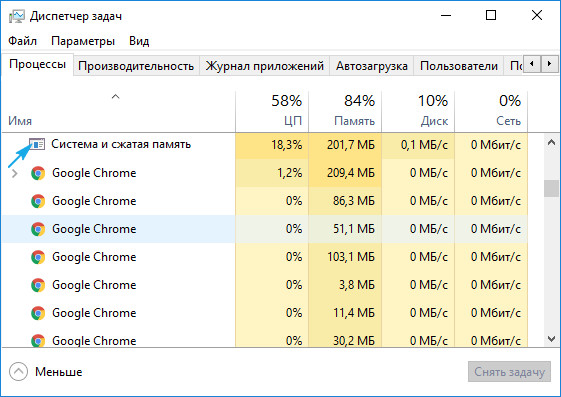Click the Chrome icon with 103,1 МБ memory
Viewport: 561px width, 397px height.
38,257
